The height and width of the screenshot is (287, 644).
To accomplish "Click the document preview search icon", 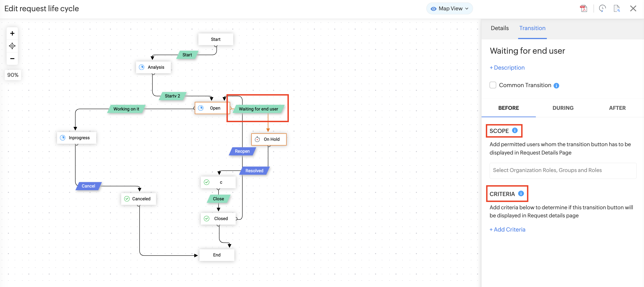I will pos(616,9).
